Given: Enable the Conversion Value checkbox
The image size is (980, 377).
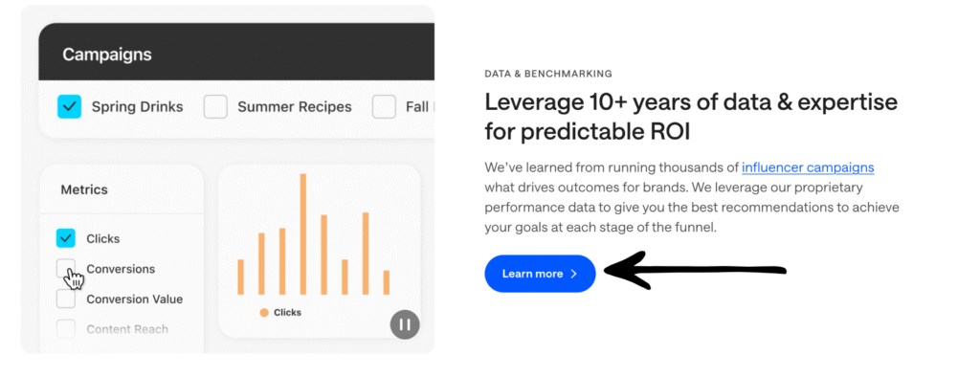Looking at the screenshot, I should click(66, 299).
